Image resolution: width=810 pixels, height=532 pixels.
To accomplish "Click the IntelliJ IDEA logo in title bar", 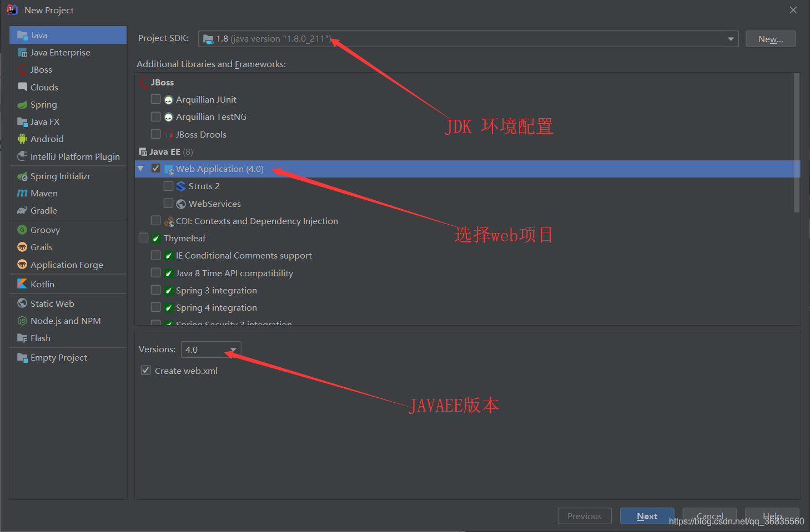I will pos(12,9).
